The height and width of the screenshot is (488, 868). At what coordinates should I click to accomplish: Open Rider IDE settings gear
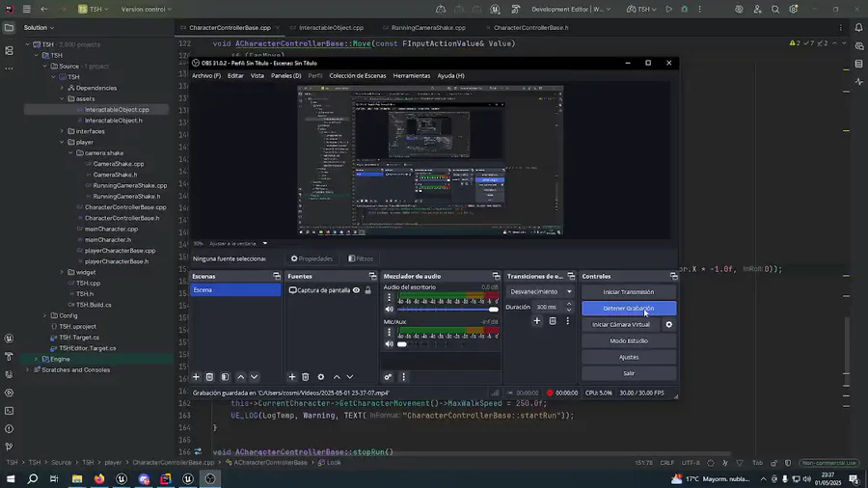(794, 10)
